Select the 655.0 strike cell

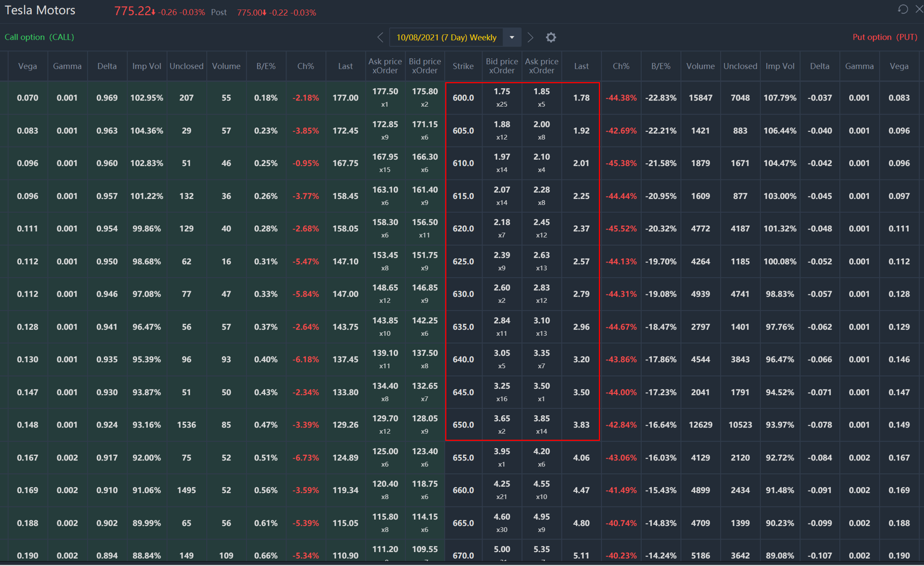tap(463, 458)
